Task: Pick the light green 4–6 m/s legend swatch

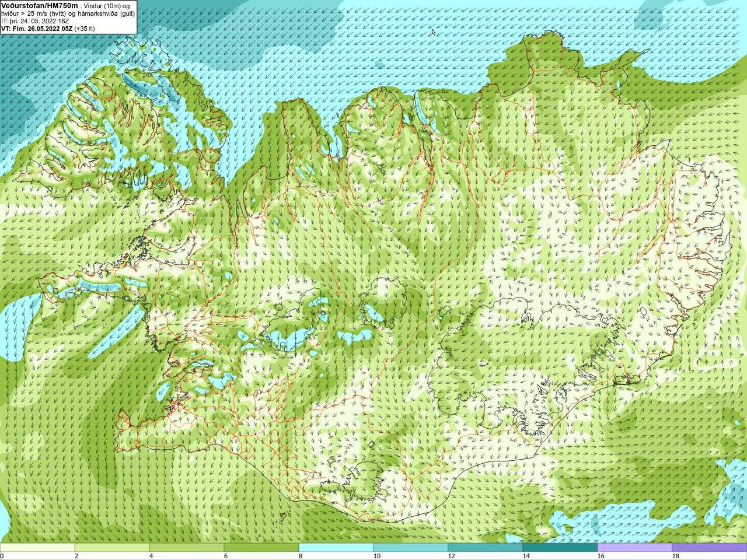Action: pos(187,548)
